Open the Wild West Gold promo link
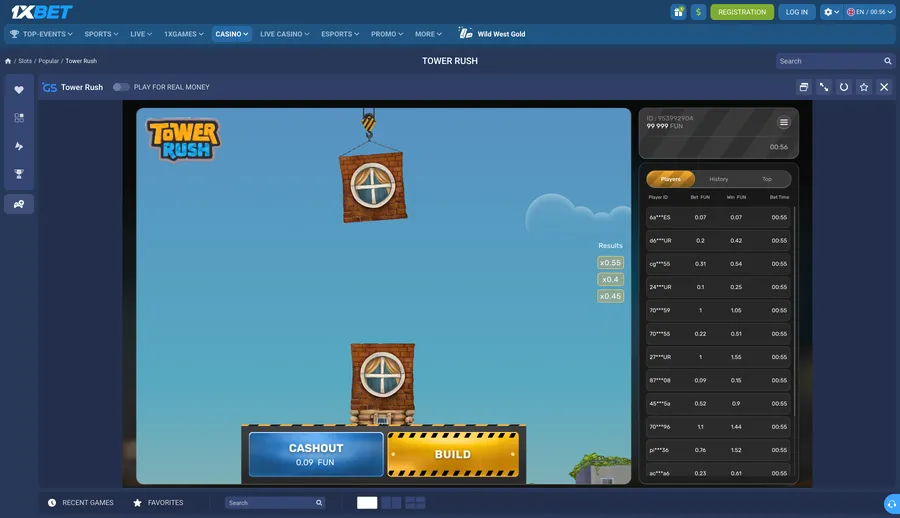The width and height of the screenshot is (900, 518). [x=492, y=34]
